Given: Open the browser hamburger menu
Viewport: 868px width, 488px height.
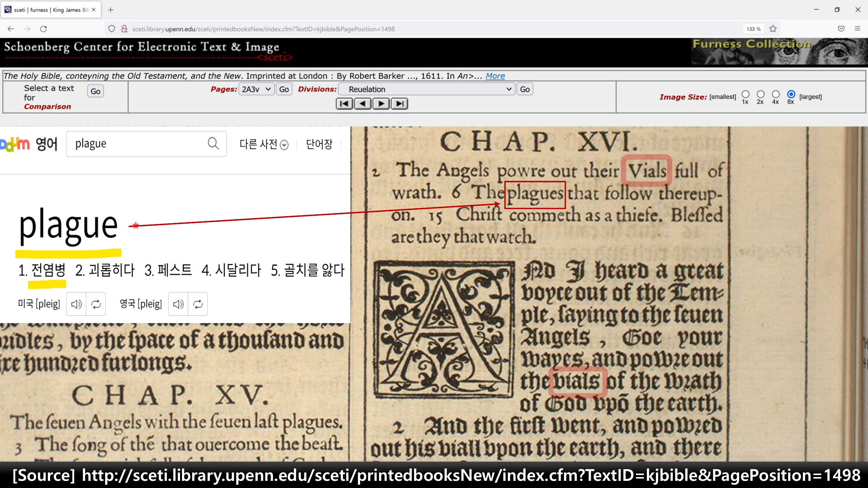Looking at the screenshot, I should point(857,29).
